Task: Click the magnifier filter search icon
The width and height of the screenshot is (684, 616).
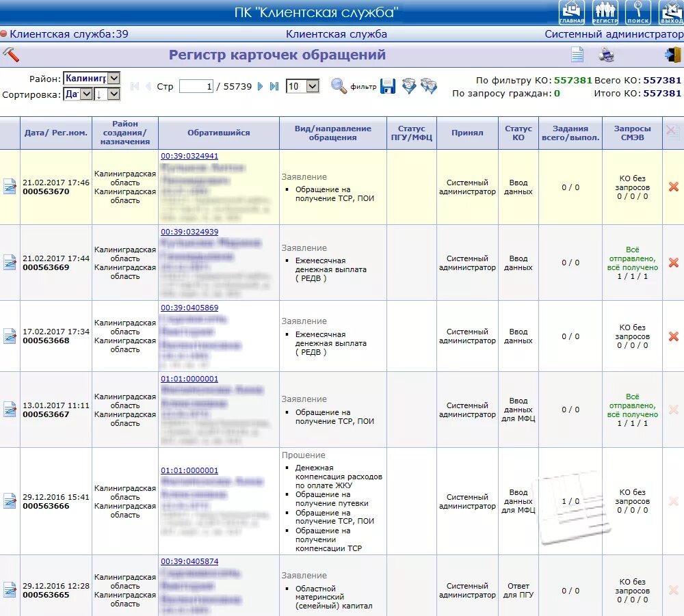Action: 339,86
